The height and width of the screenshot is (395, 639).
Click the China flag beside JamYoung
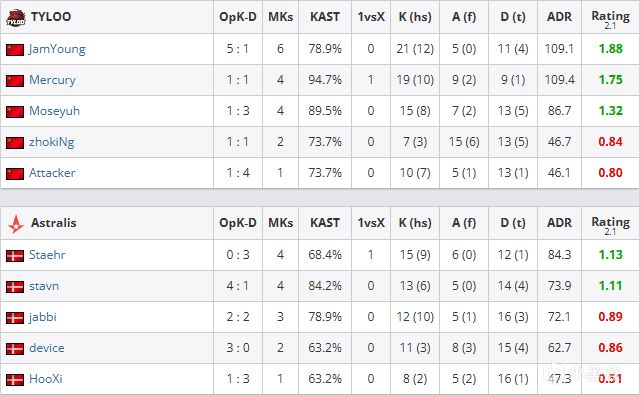click(15, 50)
